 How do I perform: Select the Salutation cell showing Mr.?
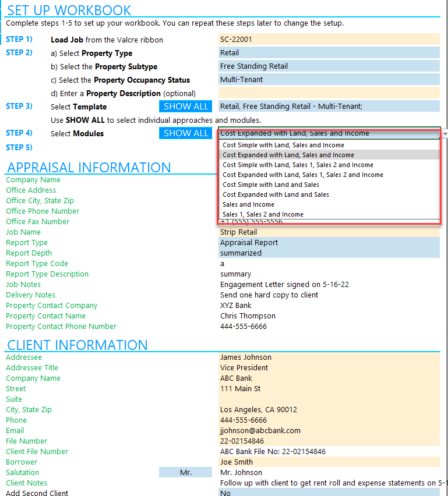click(x=185, y=472)
